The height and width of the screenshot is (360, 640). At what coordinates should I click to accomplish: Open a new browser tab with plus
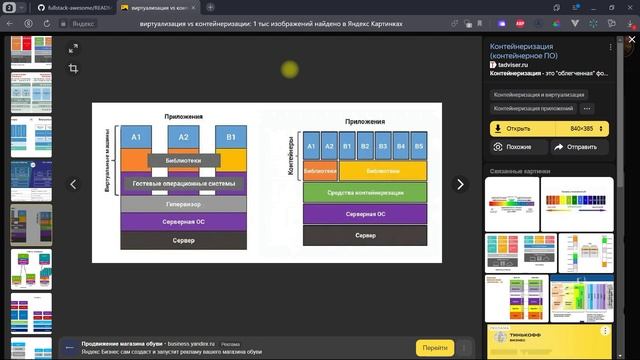tap(210, 7)
